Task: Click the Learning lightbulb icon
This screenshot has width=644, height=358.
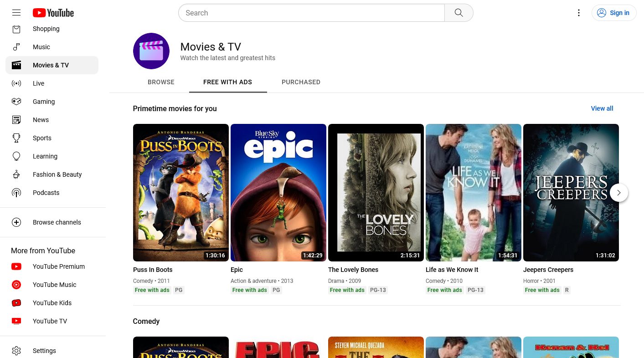Action: click(16, 156)
